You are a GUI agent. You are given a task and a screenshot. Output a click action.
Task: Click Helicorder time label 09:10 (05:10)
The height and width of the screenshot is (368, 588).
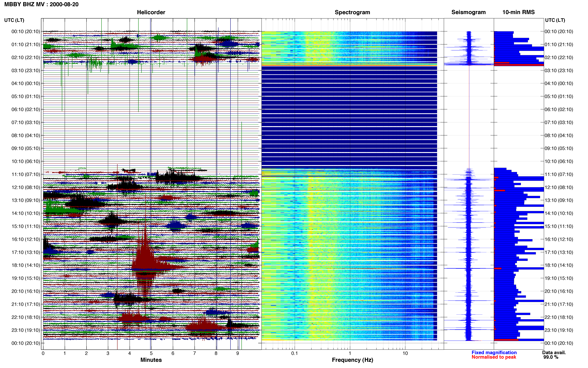(x=26, y=148)
